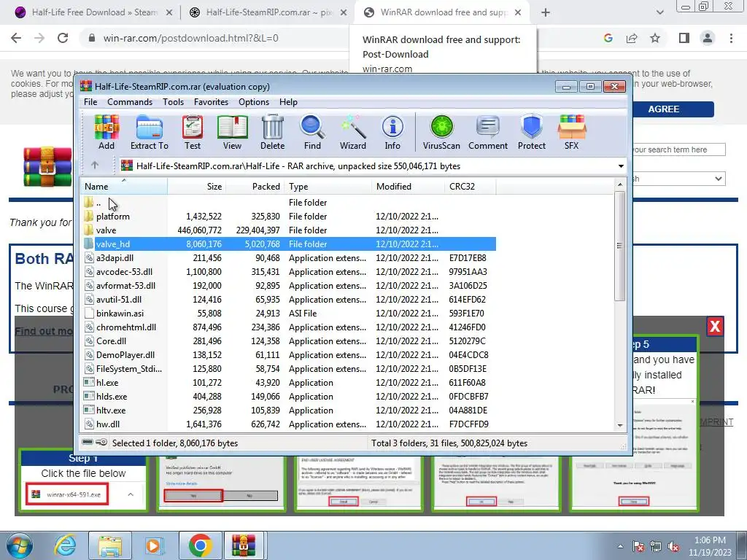Show archive Info
747x560 pixels.
[392, 133]
